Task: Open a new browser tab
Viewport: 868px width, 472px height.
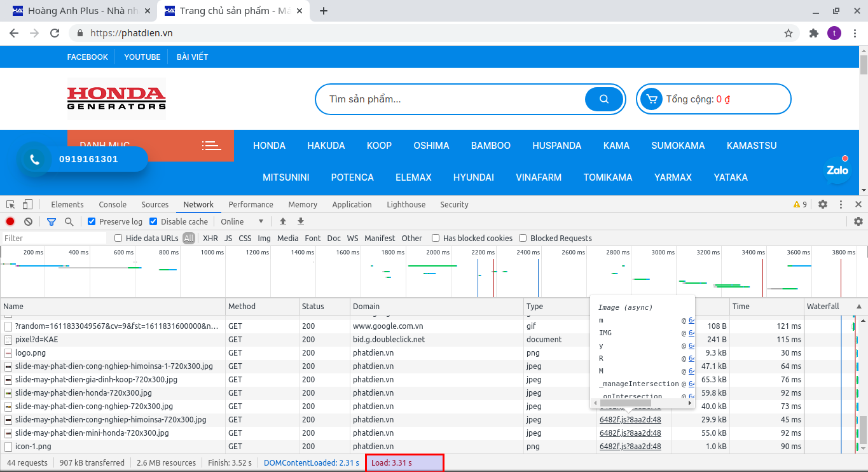Action: click(324, 11)
